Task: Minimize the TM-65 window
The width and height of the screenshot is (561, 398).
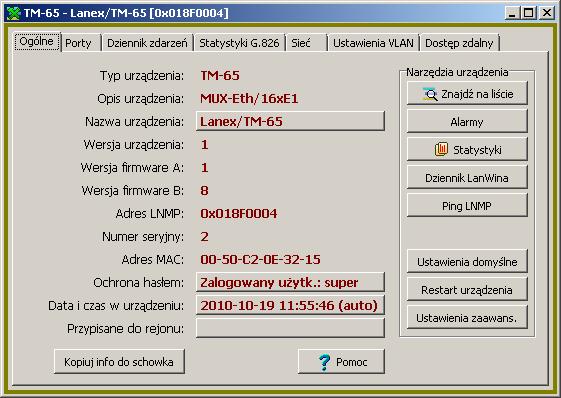Action: click(x=513, y=13)
